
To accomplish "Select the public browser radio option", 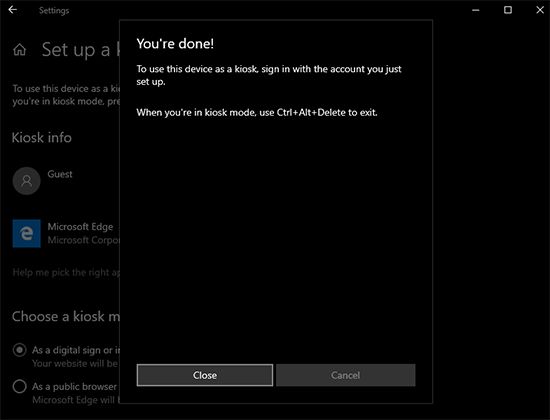I will [19, 386].
